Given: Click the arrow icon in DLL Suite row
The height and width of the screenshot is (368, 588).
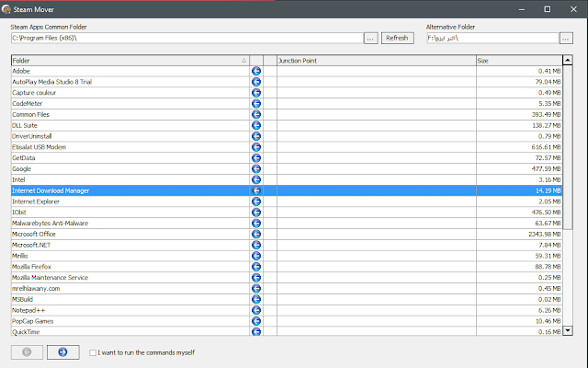Looking at the screenshot, I should pyautogui.click(x=256, y=125).
